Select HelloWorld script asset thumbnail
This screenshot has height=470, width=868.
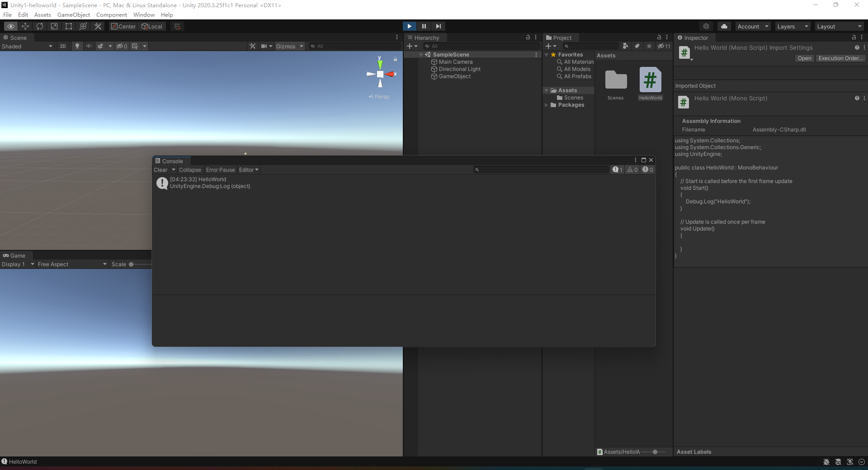coord(650,80)
